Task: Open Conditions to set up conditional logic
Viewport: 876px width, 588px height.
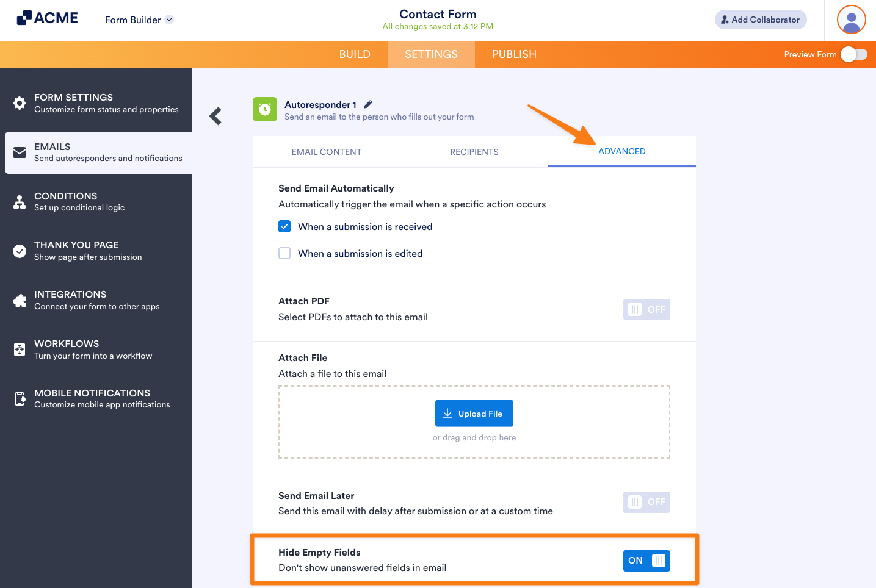Action: [20, 201]
